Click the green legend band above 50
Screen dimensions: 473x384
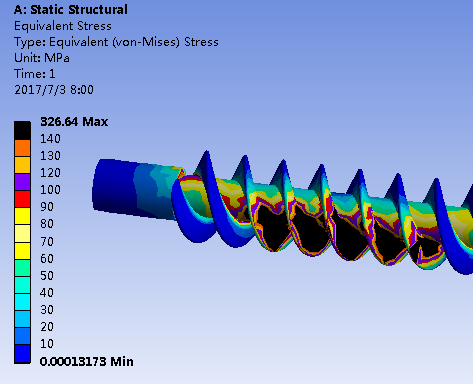(22, 268)
